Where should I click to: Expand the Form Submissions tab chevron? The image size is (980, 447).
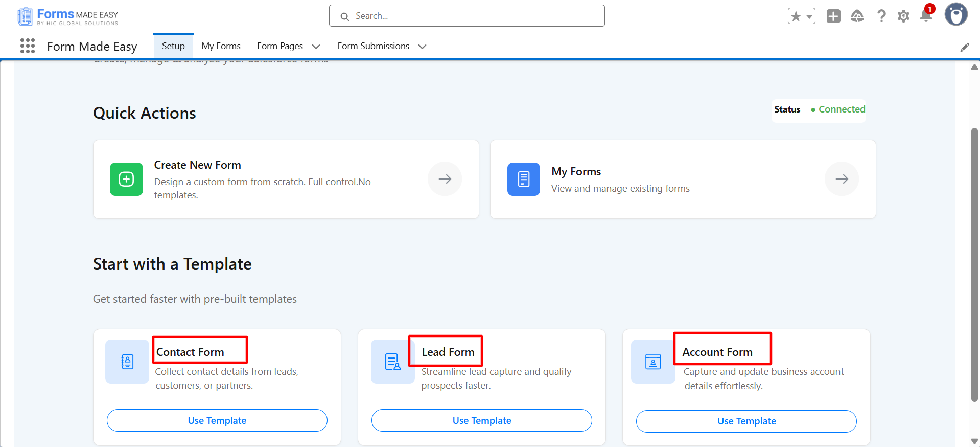pyautogui.click(x=422, y=47)
